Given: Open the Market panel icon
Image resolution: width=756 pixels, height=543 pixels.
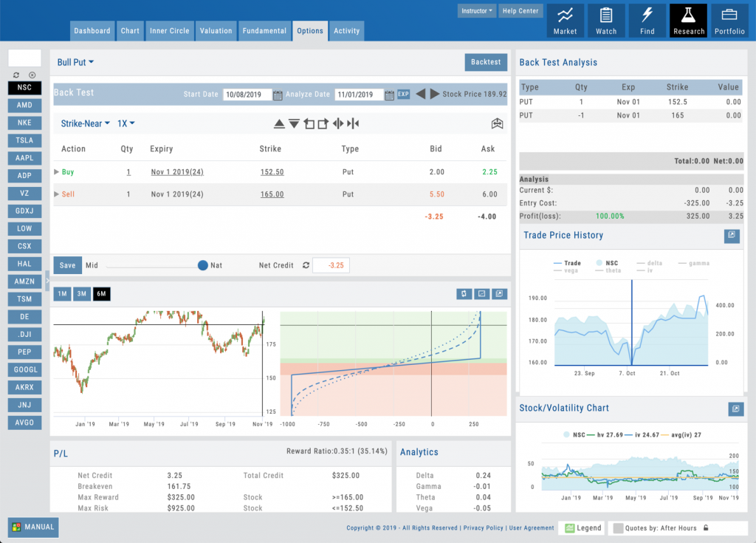Looking at the screenshot, I should 566,20.
